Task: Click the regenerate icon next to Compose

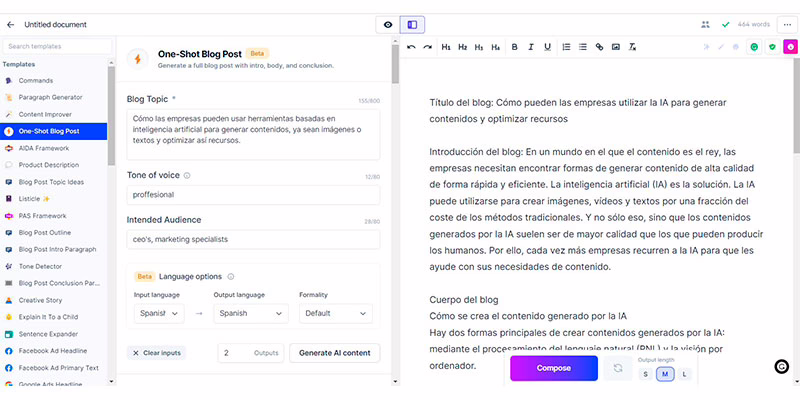Action: (x=617, y=368)
